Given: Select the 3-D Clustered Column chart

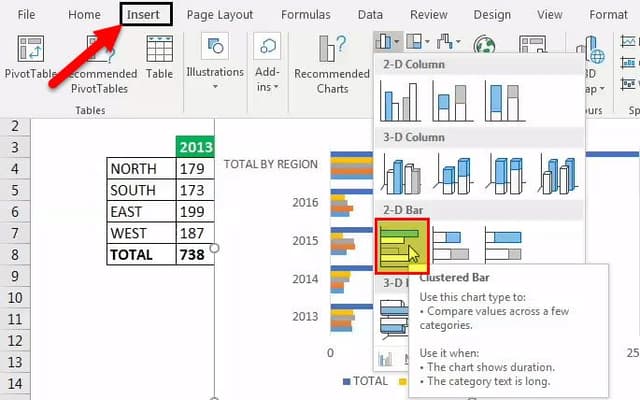Looking at the screenshot, I should pos(401,174).
